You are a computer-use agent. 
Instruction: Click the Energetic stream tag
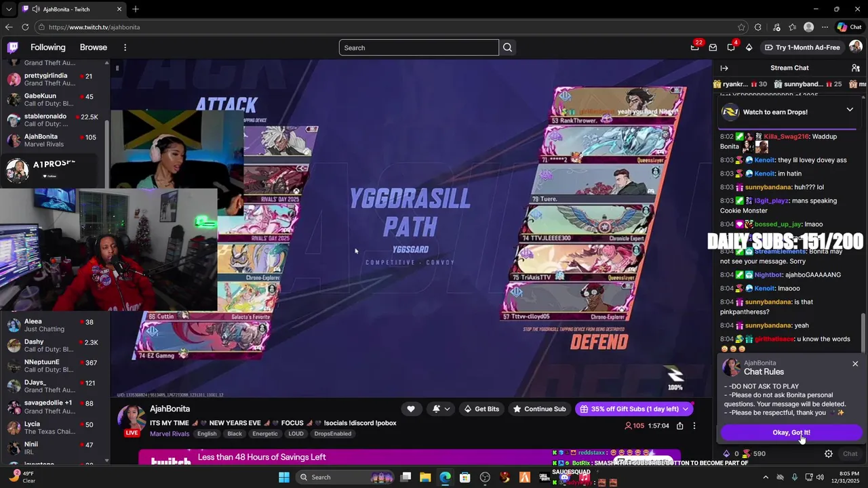[x=265, y=434]
